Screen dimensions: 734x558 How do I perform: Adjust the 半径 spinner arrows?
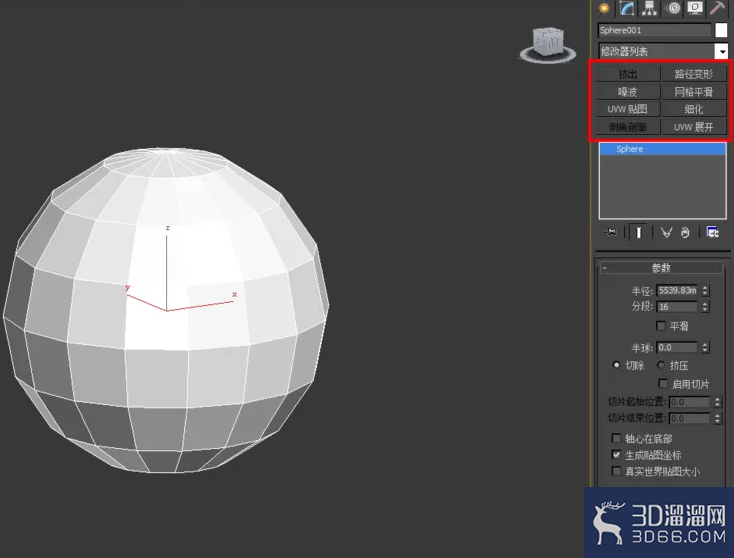point(705,290)
